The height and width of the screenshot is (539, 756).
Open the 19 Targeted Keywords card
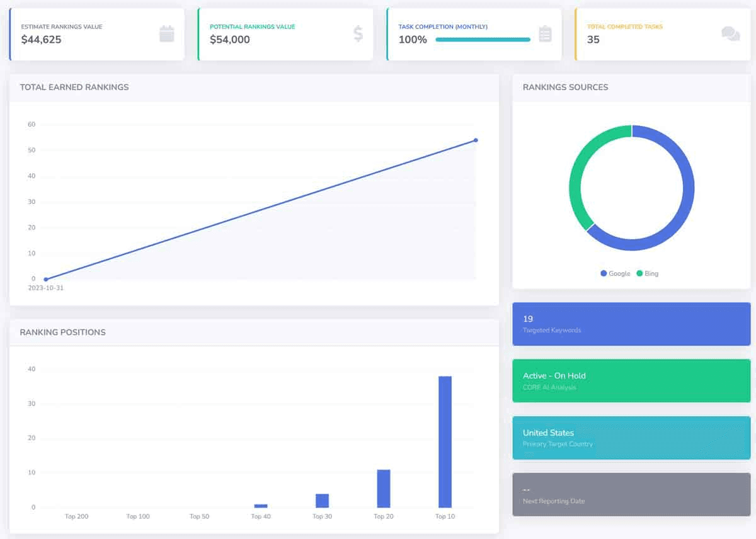point(631,324)
